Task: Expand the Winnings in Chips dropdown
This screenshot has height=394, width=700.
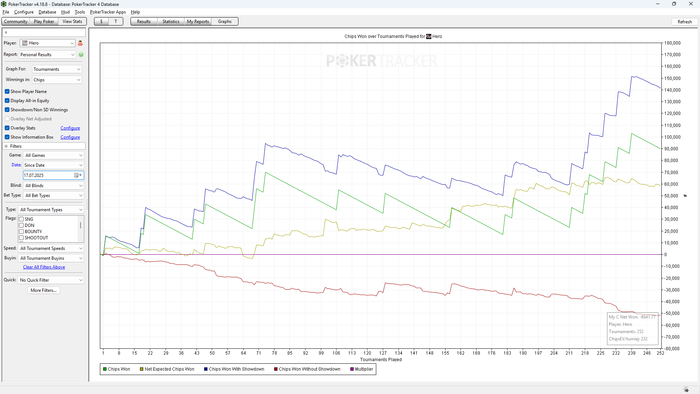Action: [57, 80]
